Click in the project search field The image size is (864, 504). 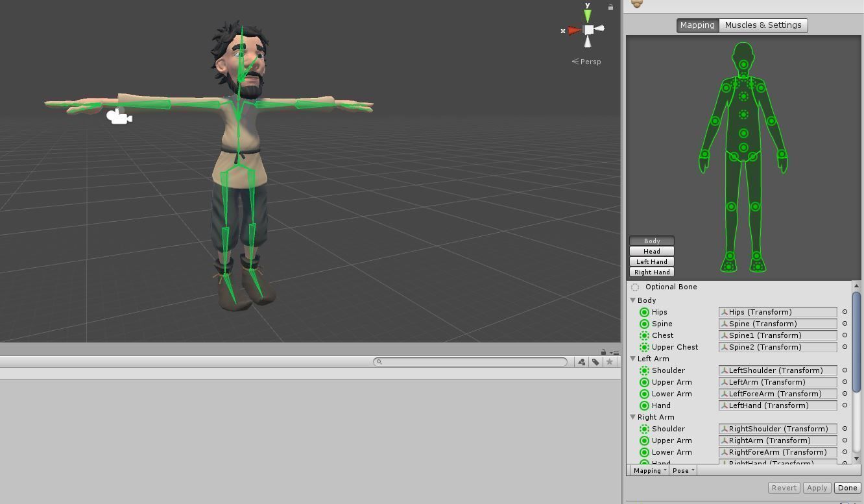coord(470,362)
